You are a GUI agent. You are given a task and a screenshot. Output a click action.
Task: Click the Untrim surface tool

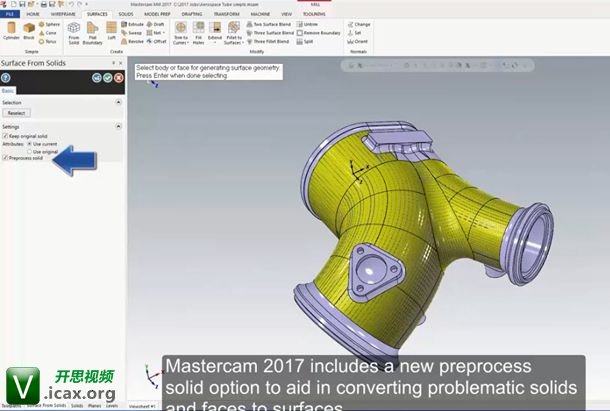pyautogui.click(x=307, y=24)
